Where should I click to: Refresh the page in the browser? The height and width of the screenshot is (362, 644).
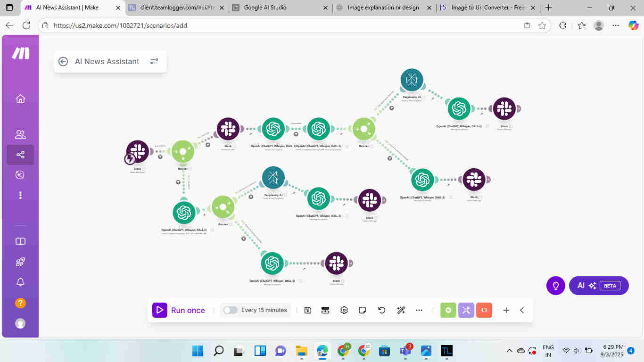point(26,25)
